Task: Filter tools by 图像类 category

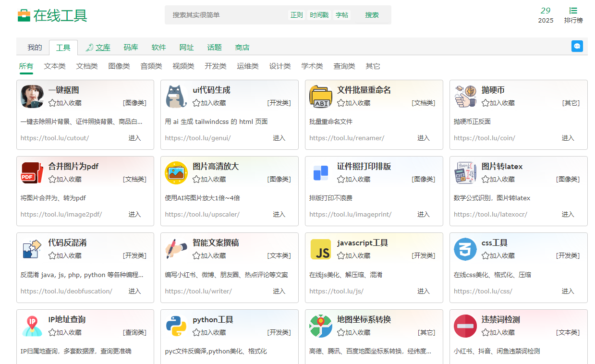Action: tap(119, 66)
